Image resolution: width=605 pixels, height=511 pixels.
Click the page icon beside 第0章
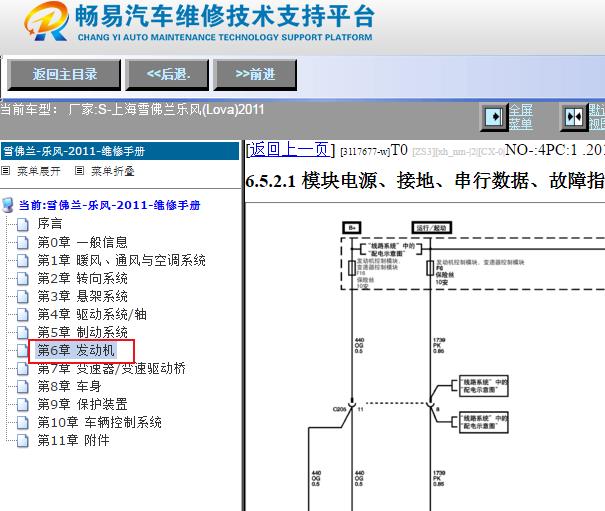tap(23, 242)
